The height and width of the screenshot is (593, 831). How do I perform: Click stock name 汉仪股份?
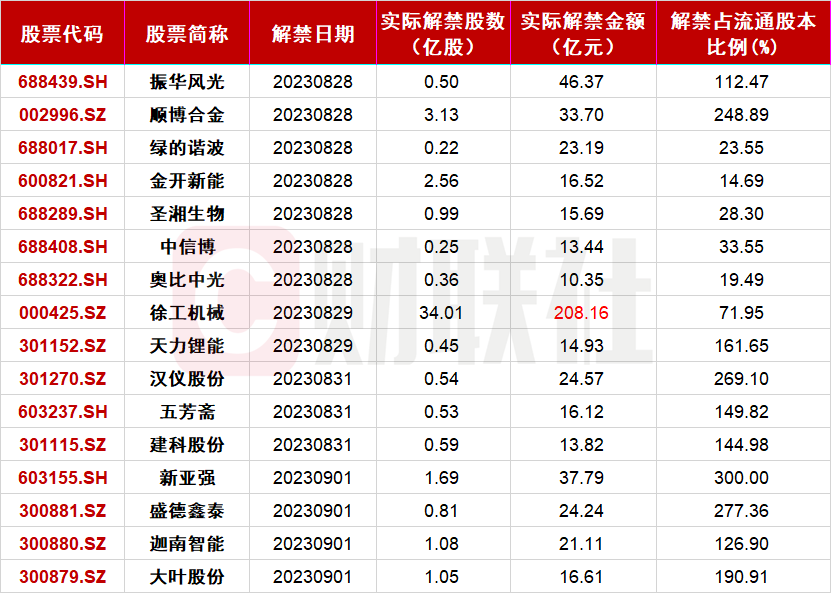click(x=187, y=378)
